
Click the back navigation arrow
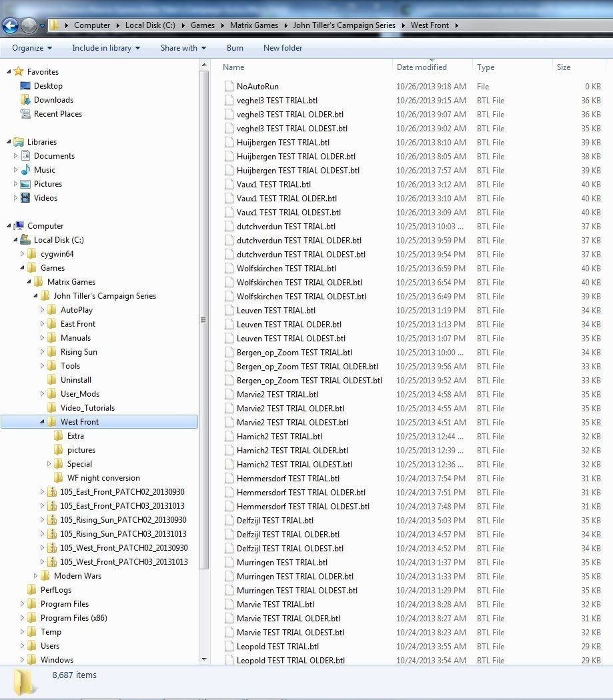point(11,25)
